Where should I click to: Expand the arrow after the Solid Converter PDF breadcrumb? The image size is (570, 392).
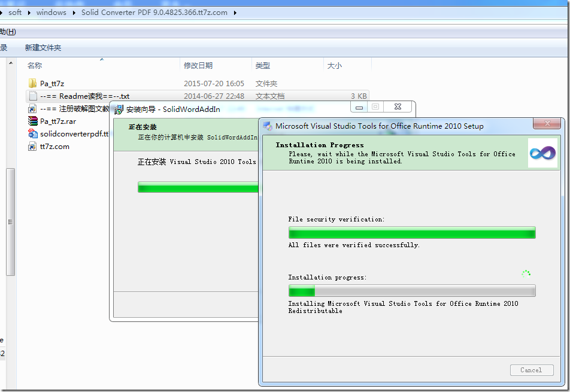click(235, 13)
